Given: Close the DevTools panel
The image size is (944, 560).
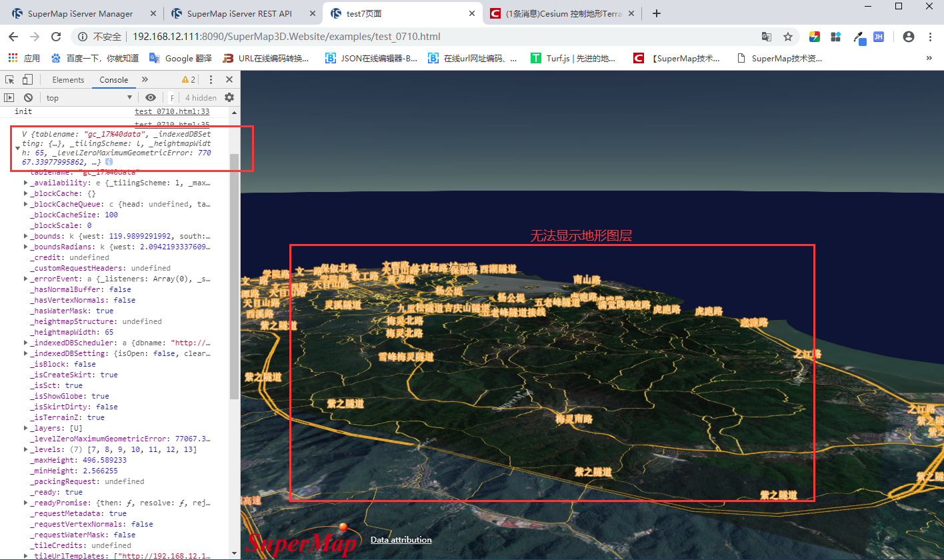Looking at the screenshot, I should coord(229,80).
